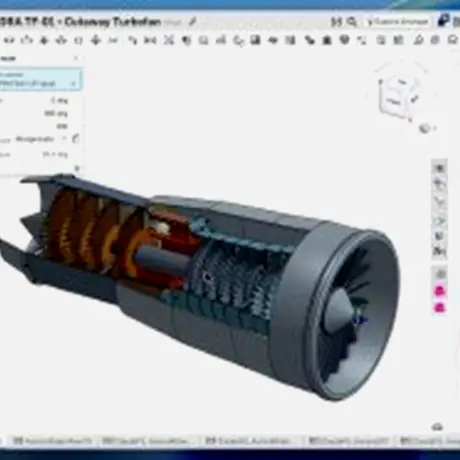Click the 360 deg value field
Viewport: 460px width, 460px height.
tap(56, 114)
